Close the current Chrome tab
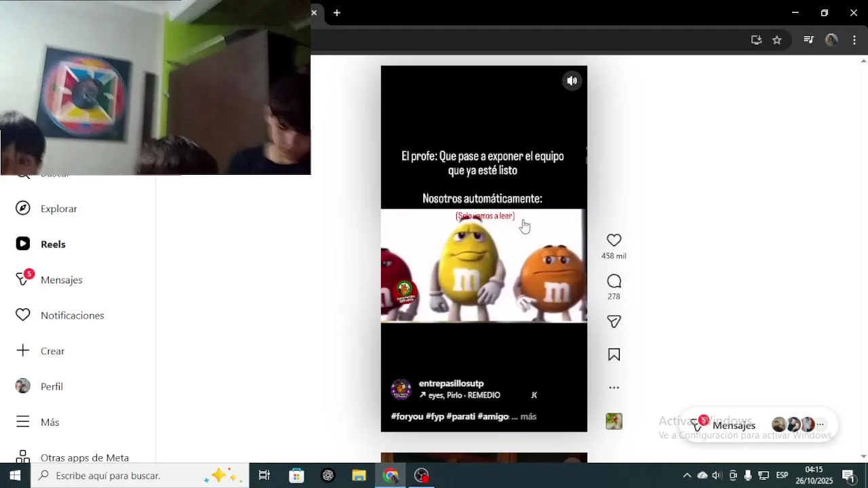The height and width of the screenshot is (488, 868). click(314, 13)
